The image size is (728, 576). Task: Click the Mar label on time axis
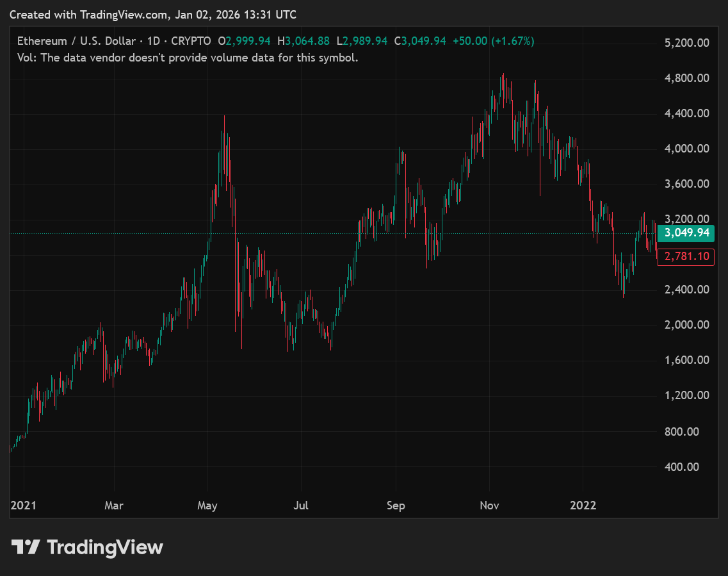click(114, 506)
